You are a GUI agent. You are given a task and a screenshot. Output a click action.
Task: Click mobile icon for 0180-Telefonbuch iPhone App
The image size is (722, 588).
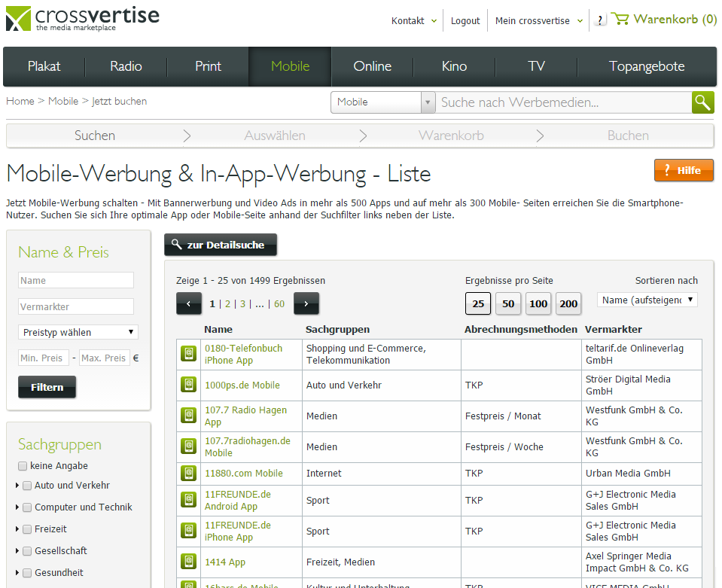(x=189, y=354)
